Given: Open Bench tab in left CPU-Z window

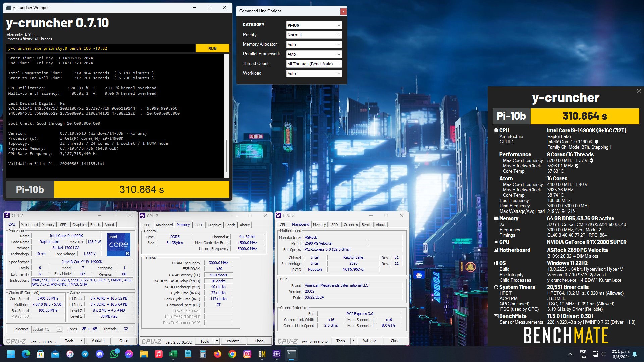Looking at the screenshot, I should (95, 225).
